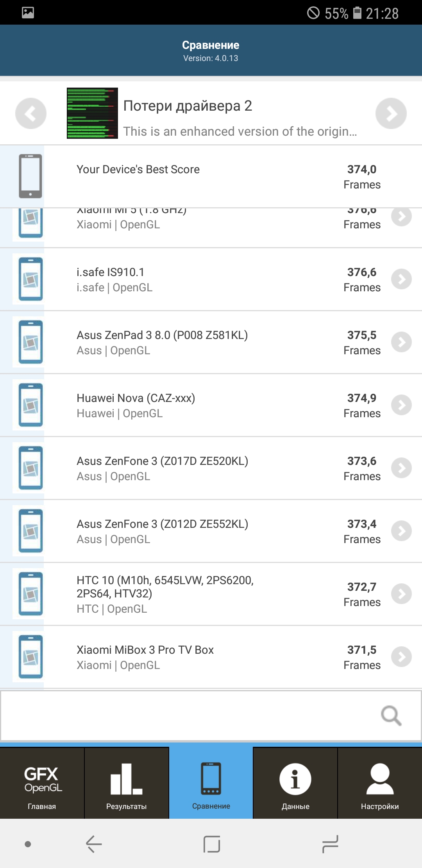This screenshot has width=422, height=868.
Task: Expand Huawei Nova details chevron
Action: (x=401, y=405)
